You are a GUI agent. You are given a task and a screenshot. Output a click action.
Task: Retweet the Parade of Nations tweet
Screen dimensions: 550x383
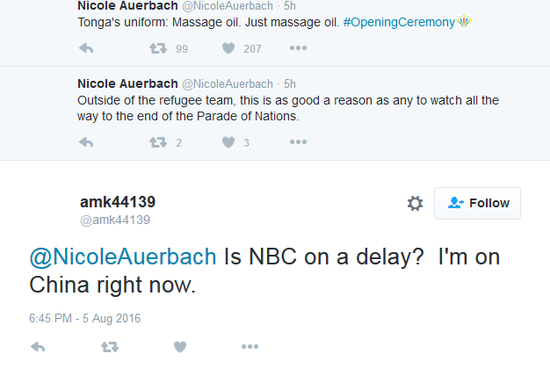158,142
